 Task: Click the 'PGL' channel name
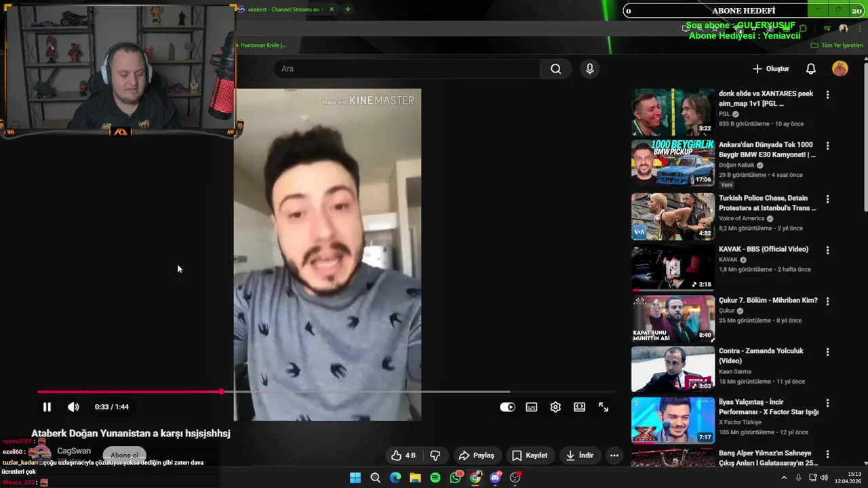[724, 114]
